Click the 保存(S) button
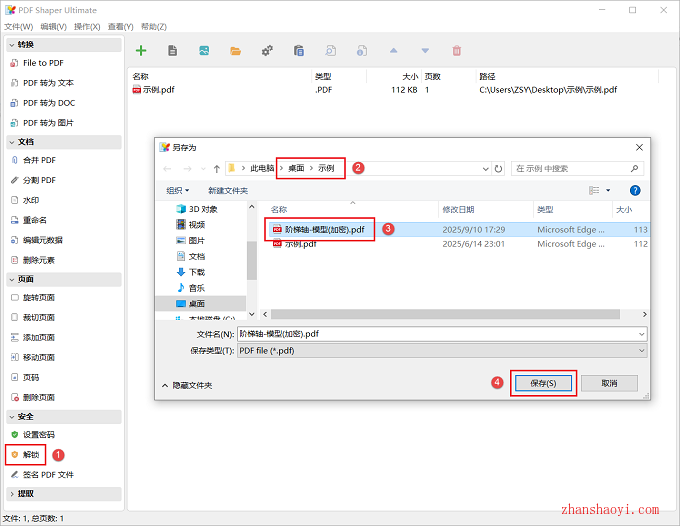Image resolution: width=680 pixels, height=526 pixels. click(x=543, y=383)
